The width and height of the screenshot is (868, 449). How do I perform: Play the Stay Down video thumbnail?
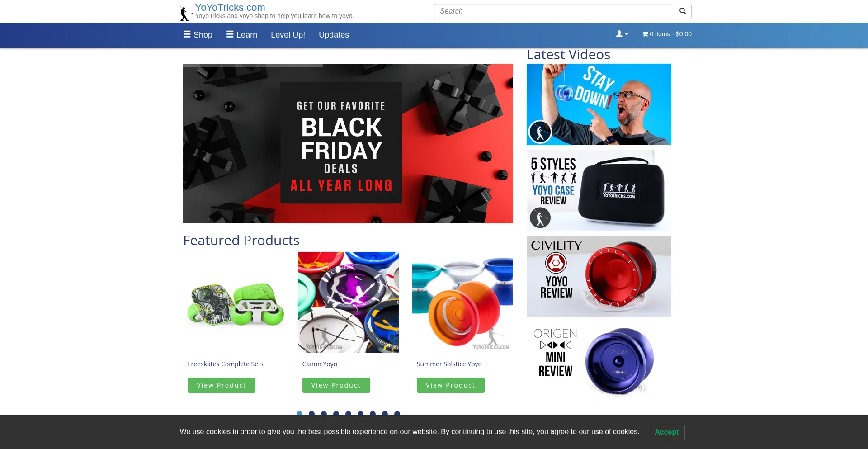point(599,104)
